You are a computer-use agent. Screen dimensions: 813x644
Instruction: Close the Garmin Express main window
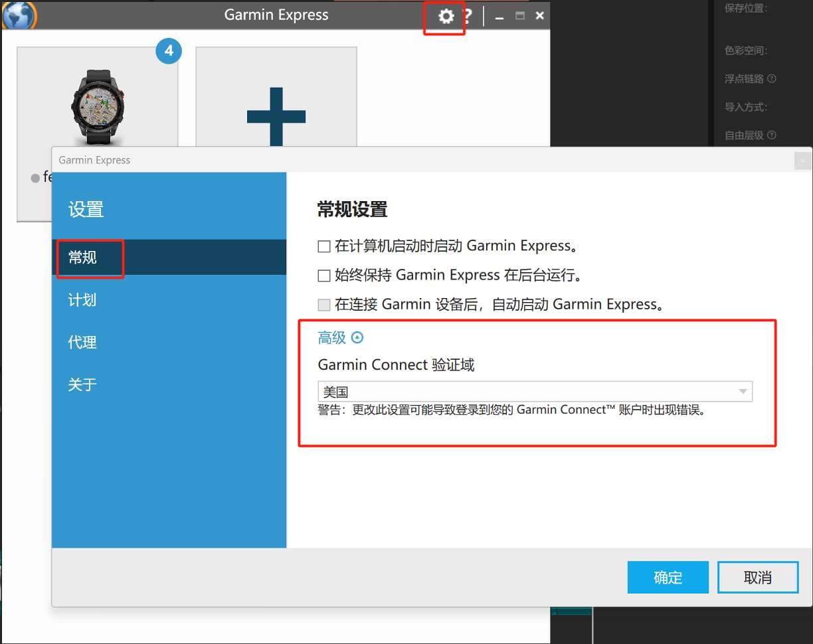[x=539, y=15]
